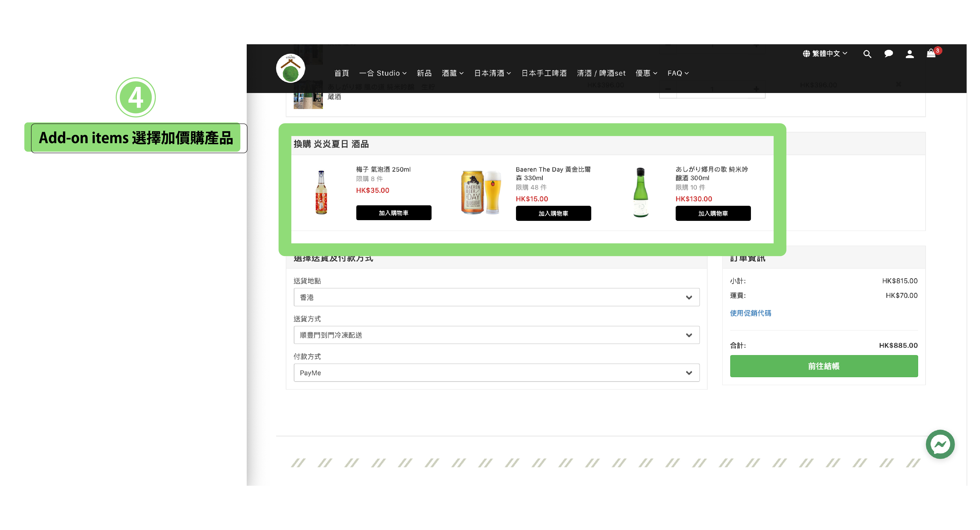Screen dimensions: 980x530
Task: Open the 付款方式 PayMe payment dropdown
Action: tap(496, 373)
